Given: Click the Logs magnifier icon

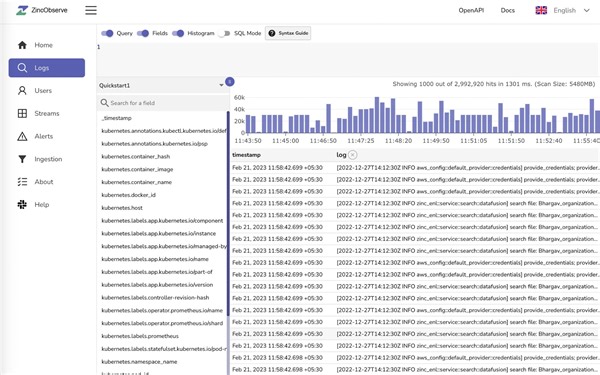Looking at the screenshot, I should (22, 68).
